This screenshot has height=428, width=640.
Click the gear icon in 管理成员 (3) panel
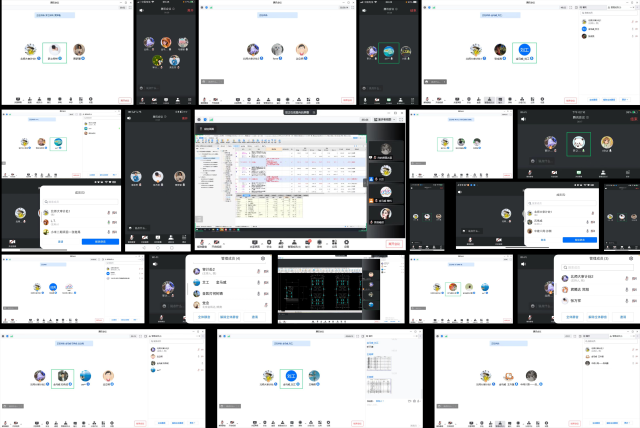click(631, 258)
